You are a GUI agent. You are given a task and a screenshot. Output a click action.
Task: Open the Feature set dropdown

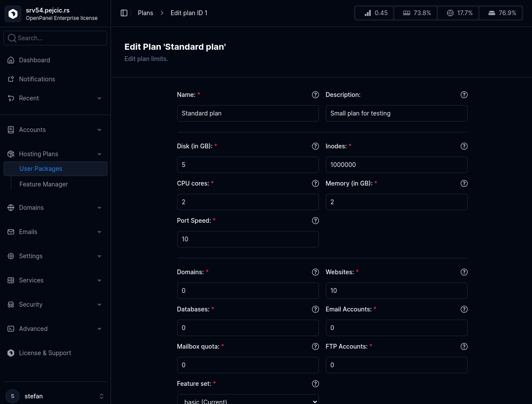248,400
